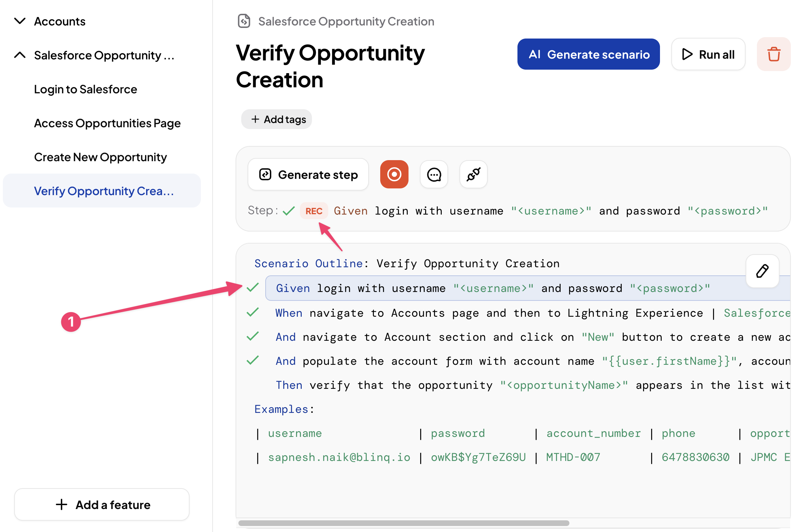This screenshot has height=532, width=805.
Task: Click the MTHD-007 cell
Action: pyautogui.click(x=573, y=457)
